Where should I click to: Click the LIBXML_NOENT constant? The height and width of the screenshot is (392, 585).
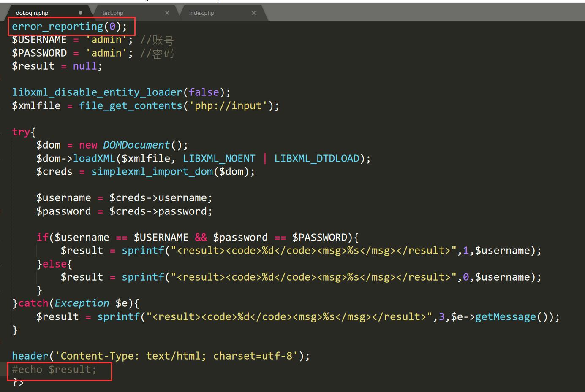(x=219, y=159)
